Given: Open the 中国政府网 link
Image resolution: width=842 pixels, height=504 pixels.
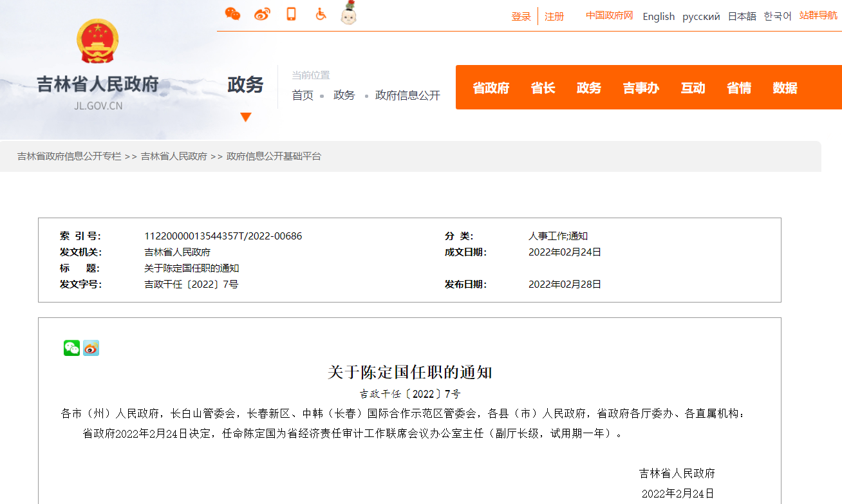Looking at the screenshot, I should 609,15.
